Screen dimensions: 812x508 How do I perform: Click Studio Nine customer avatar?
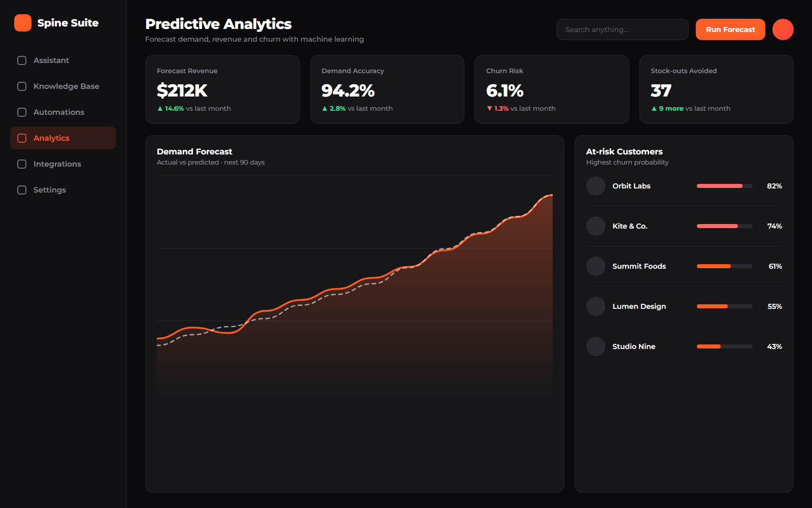[596, 346]
